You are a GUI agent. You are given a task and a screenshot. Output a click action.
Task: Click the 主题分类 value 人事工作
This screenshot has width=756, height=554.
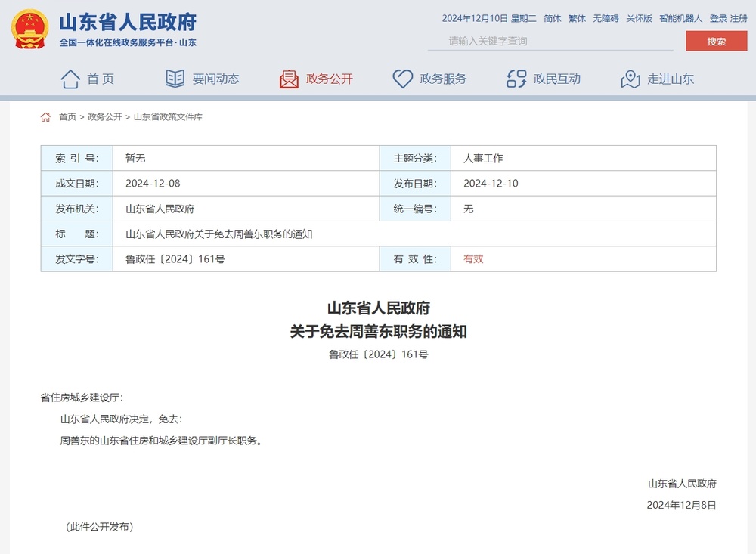click(483, 158)
